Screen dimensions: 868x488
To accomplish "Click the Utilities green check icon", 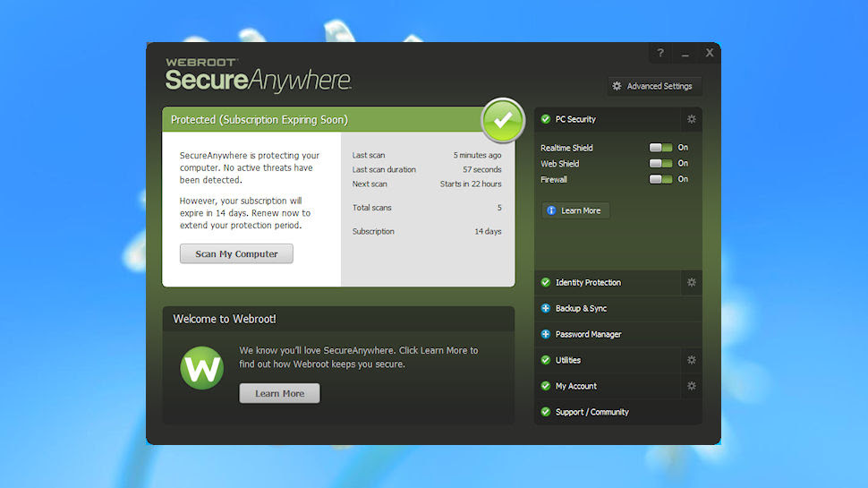I will point(545,360).
